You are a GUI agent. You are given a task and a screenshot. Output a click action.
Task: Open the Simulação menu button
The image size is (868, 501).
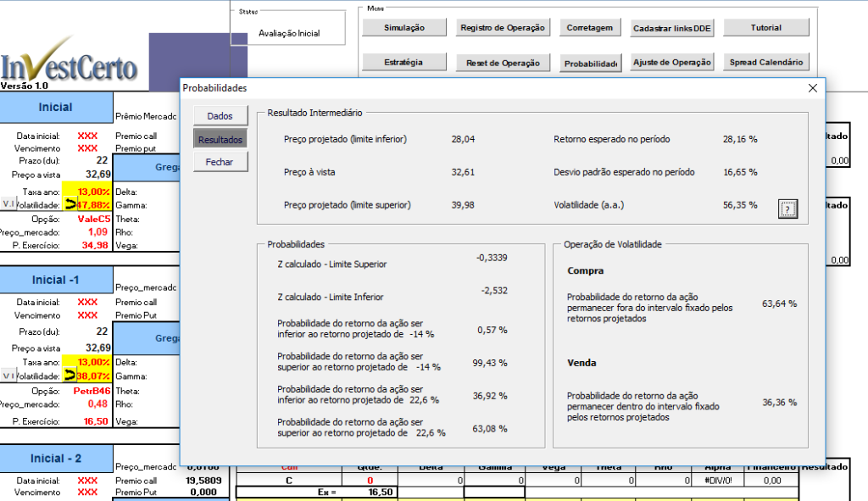[x=403, y=28]
